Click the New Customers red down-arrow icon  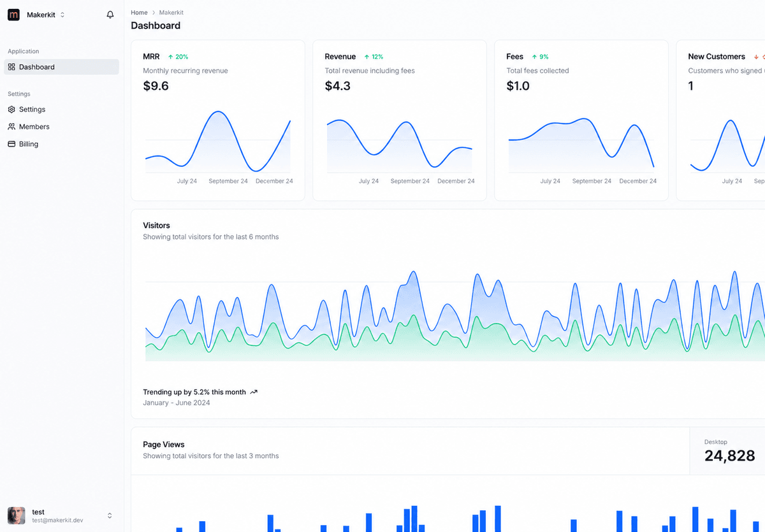pos(756,57)
